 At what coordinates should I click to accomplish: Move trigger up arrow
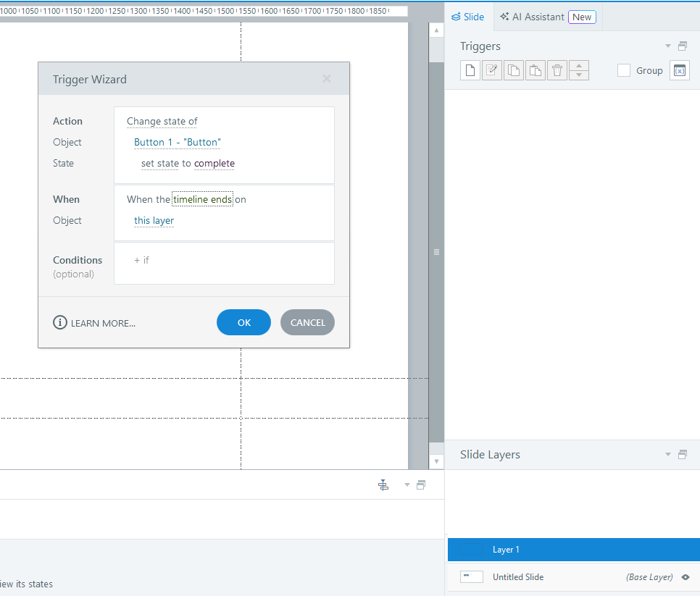pyautogui.click(x=579, y=66)
